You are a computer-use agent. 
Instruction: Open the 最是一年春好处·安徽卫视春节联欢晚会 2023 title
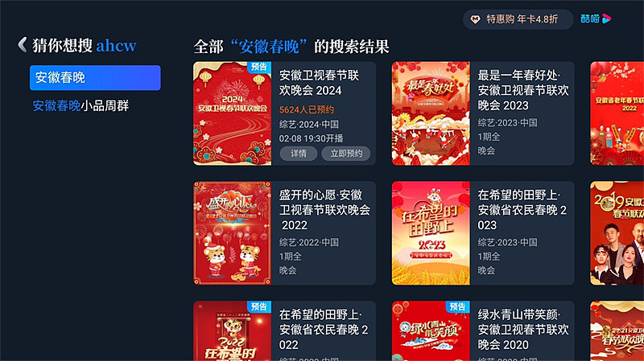(x=523, y=90)
